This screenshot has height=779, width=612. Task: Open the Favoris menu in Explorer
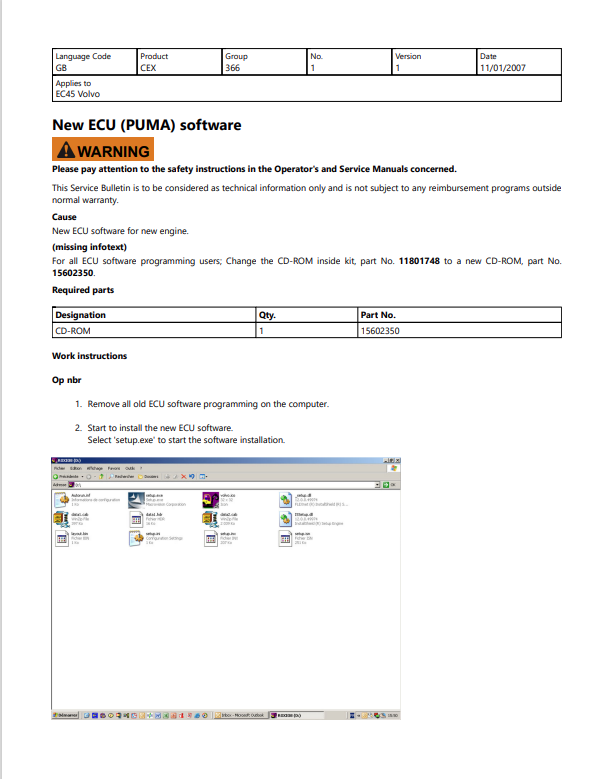(x=114, y=468)
